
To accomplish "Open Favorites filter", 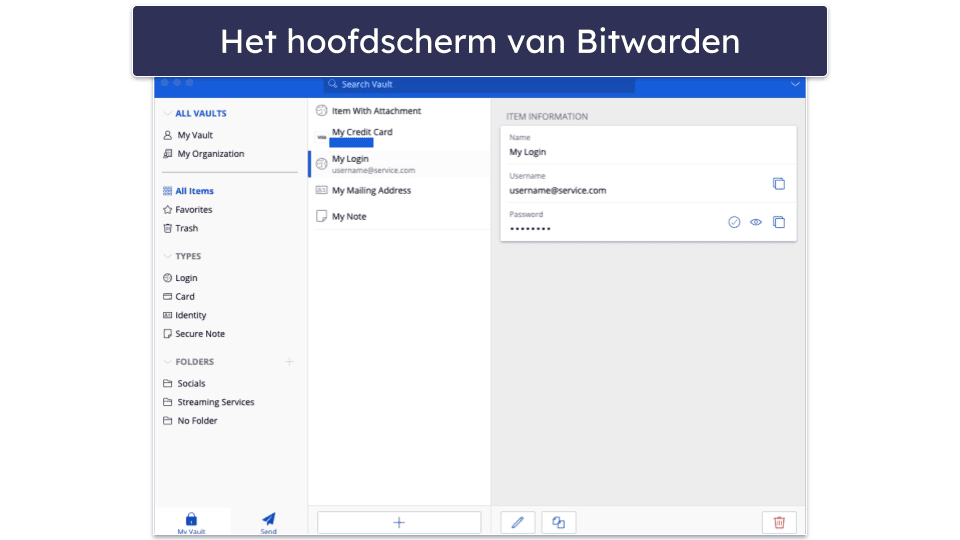I will 187,209.
